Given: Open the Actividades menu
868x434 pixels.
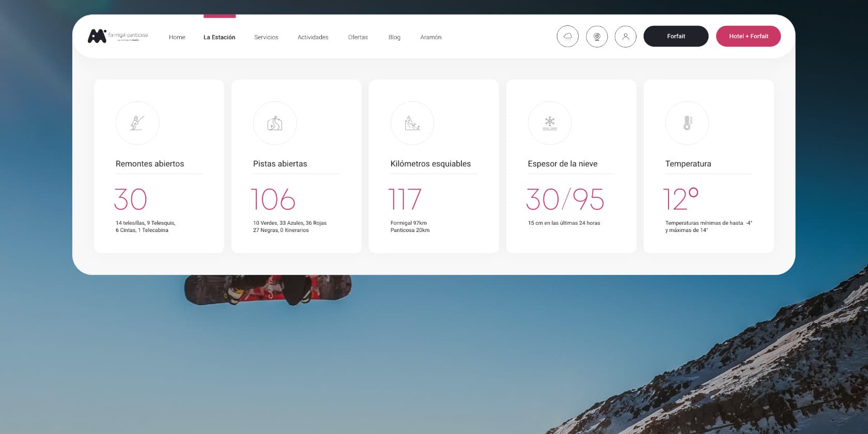Looking at the screenshot, I should point(313,37).
